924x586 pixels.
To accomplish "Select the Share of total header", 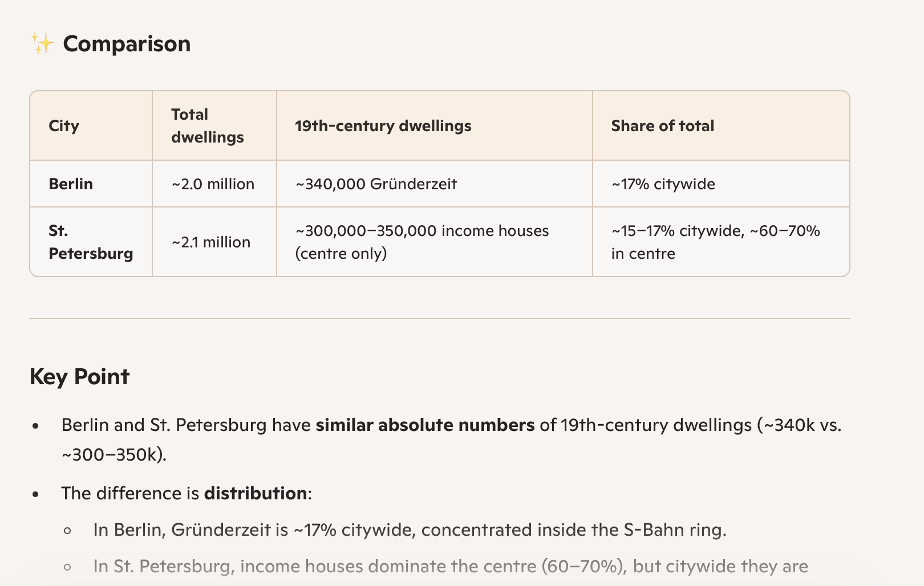I will point(662,126).
